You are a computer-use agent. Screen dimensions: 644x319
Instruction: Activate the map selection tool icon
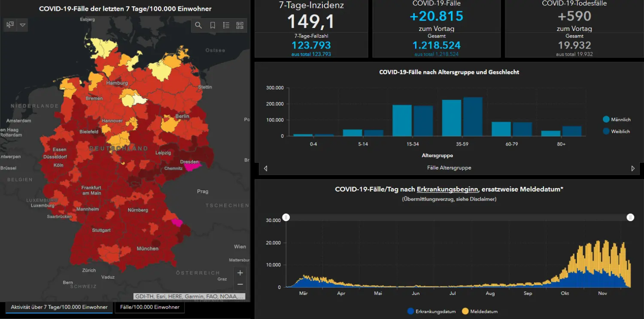[x=10, y=25]
